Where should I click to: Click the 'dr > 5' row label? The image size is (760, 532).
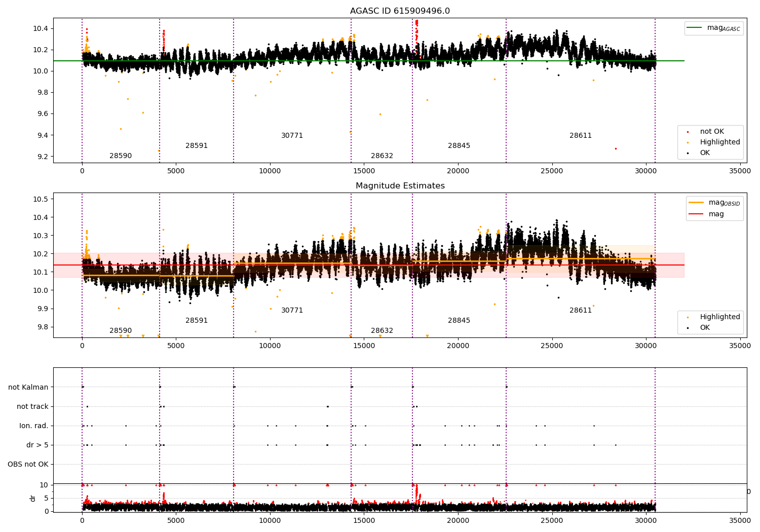pos(37,445)
